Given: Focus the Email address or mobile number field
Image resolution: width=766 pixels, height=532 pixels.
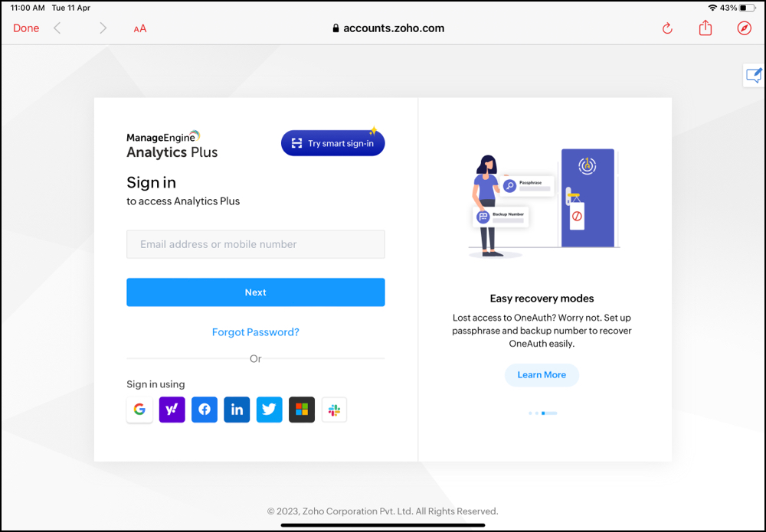Looking at the screenshot, I should click(x=256, y=244).
